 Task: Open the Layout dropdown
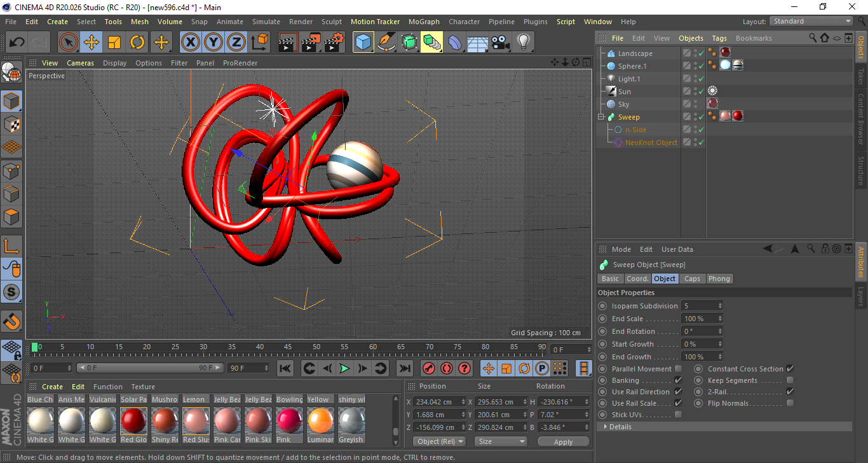click(811, 22)
